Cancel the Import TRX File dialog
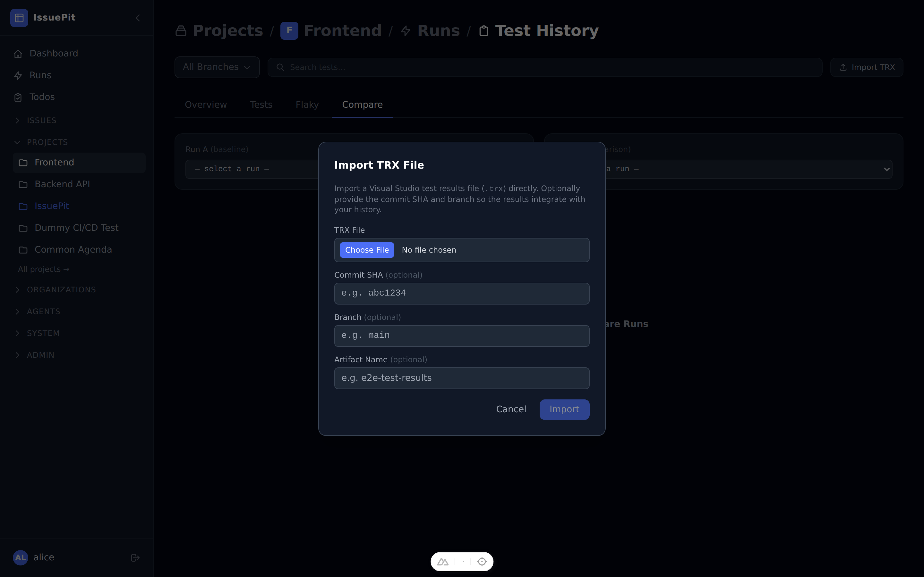The height and width of the screenshot is (577, 924). (x=511, y=409)
